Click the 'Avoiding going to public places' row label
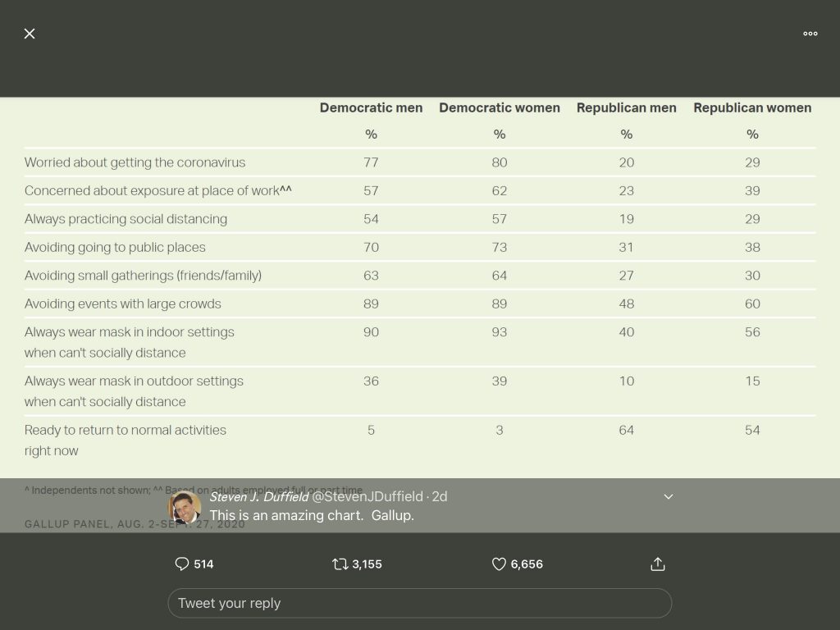 115,247
